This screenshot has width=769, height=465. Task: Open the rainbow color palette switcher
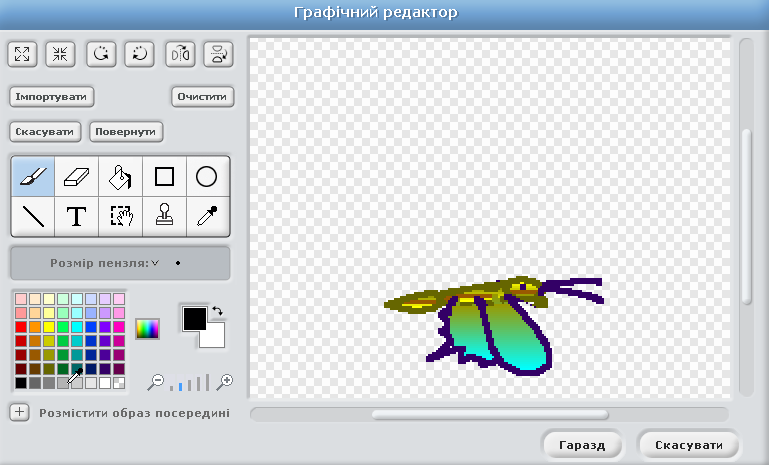click(x=147, y=329)
